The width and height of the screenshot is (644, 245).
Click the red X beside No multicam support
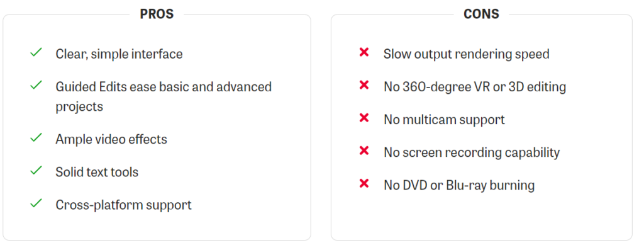(364, 118)
